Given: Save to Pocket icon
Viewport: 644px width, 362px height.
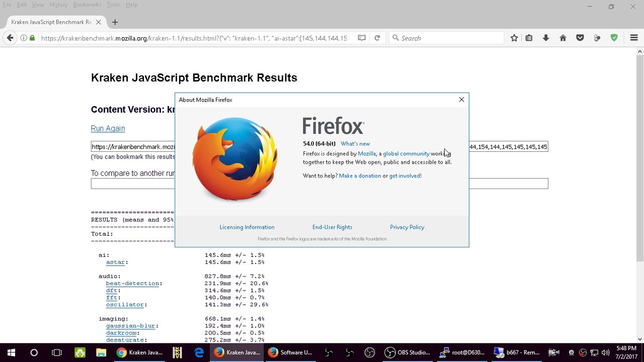Looking at the screenshot, I should (580, 38).
